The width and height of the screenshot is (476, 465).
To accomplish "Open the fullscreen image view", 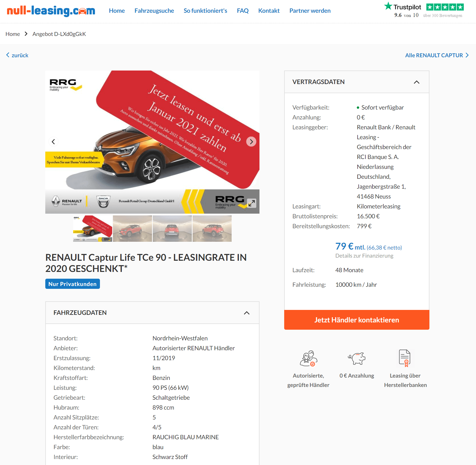I will (x=251, y=203).
